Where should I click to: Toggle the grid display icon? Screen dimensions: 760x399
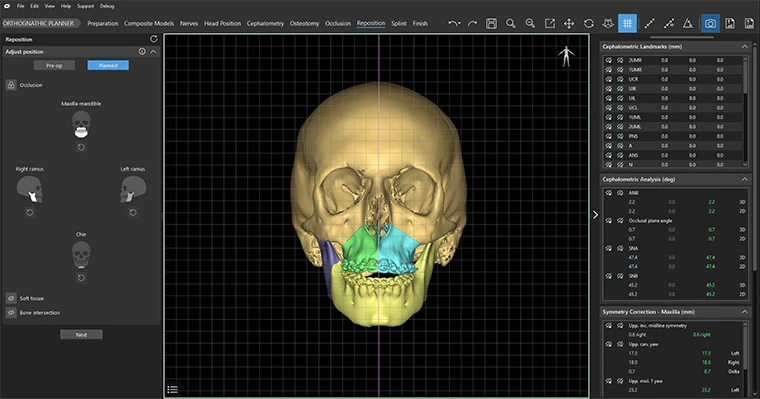tap(627, 23)
